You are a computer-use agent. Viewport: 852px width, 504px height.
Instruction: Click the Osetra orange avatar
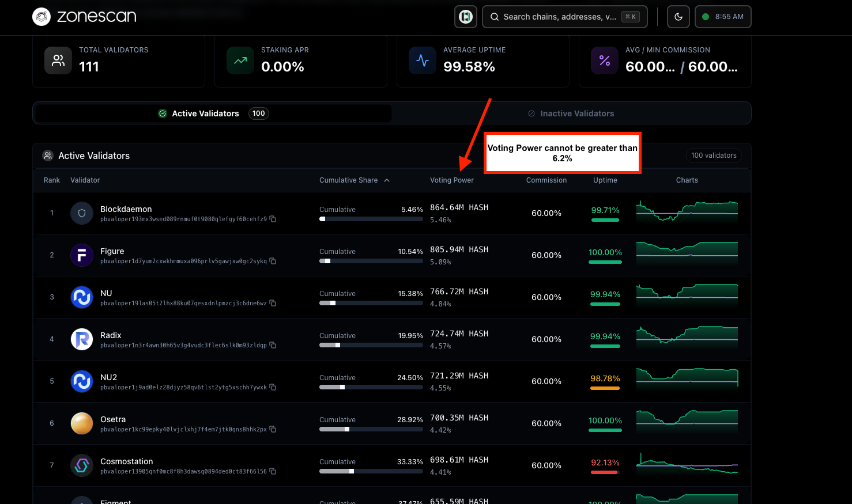82,423
